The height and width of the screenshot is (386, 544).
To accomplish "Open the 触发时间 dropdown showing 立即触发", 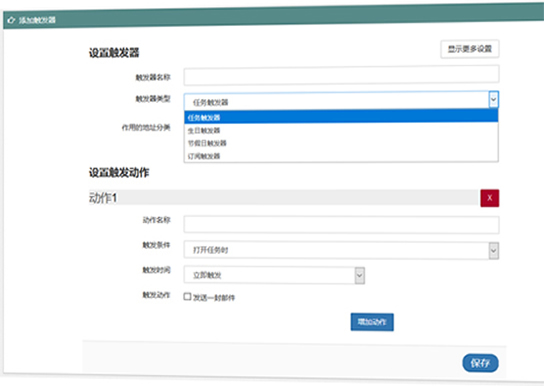I will [274, 275].
